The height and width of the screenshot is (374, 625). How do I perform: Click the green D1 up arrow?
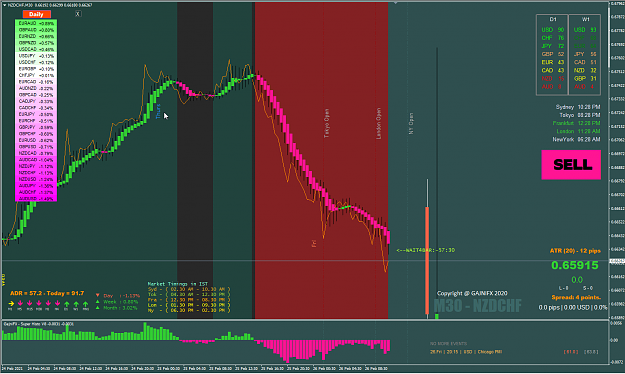(67, 304)
